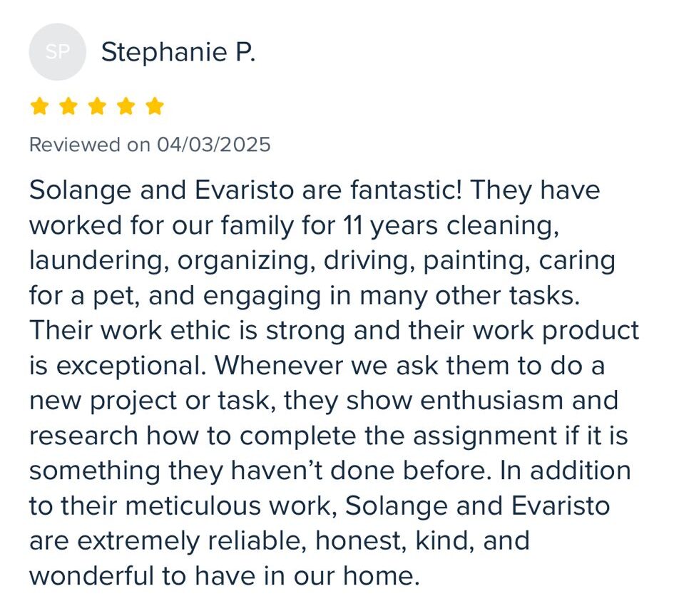Viewport: 674px width, 616px height.
Task: Click the second yellow rating star
Action: pyautogui.click(x=68, y=107)
